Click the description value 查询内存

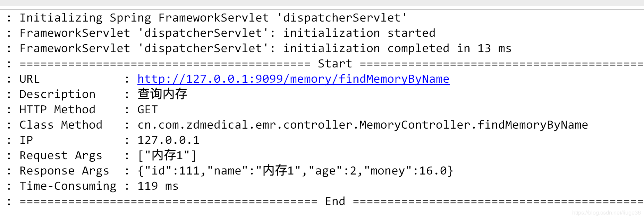[x=162, y=94]
